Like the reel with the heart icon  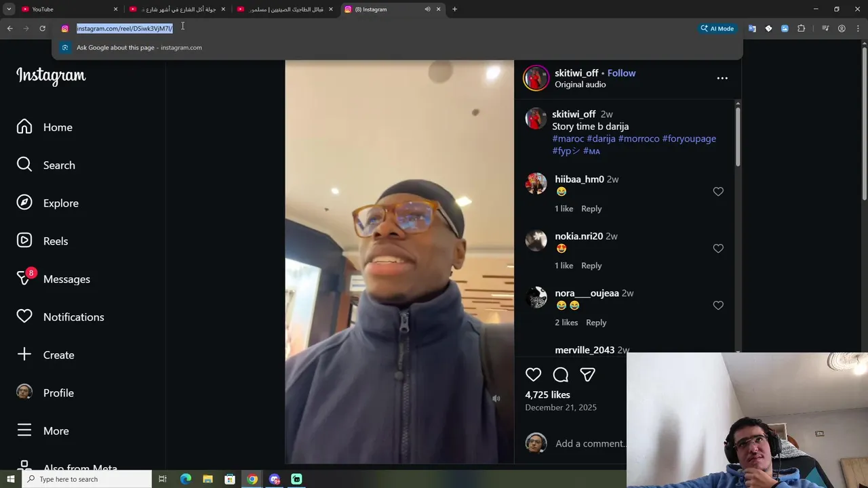coord(534,375)
